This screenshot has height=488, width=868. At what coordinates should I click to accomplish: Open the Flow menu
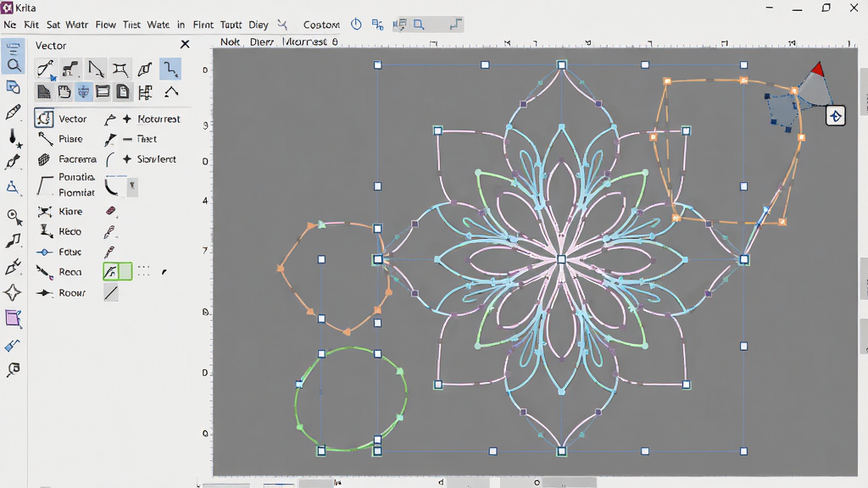click(105, 25)
